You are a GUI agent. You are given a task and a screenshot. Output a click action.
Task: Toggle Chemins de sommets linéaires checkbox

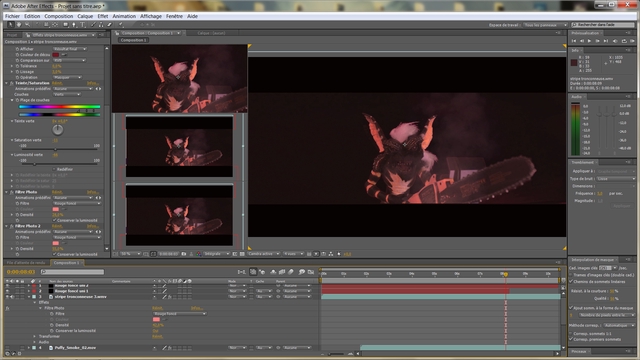tap(571, 281)
